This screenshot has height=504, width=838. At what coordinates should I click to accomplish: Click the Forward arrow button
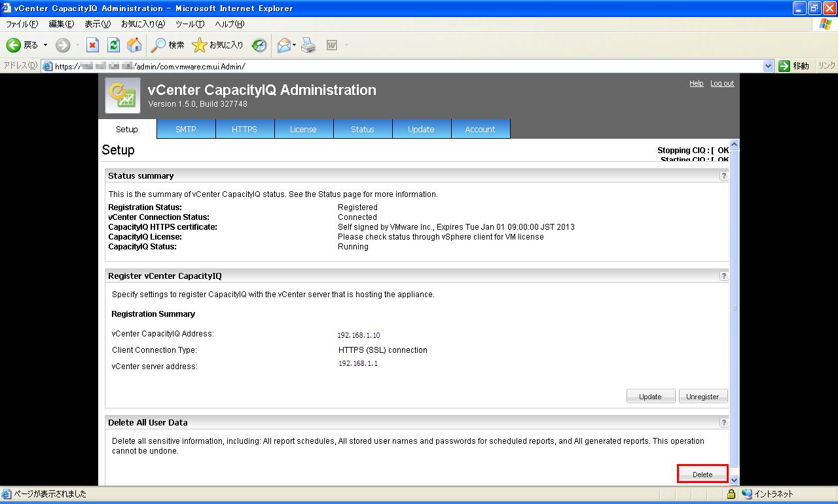(x=63, y=45)
